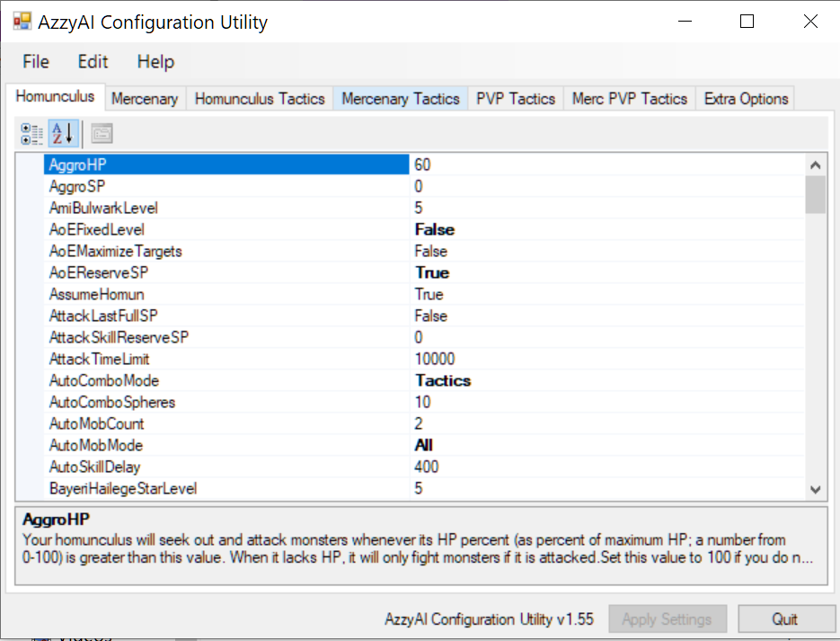This screenshot has width=840, height=641.
Task: Select the AttackTimeLimit property
Action: tap(226, 359)
